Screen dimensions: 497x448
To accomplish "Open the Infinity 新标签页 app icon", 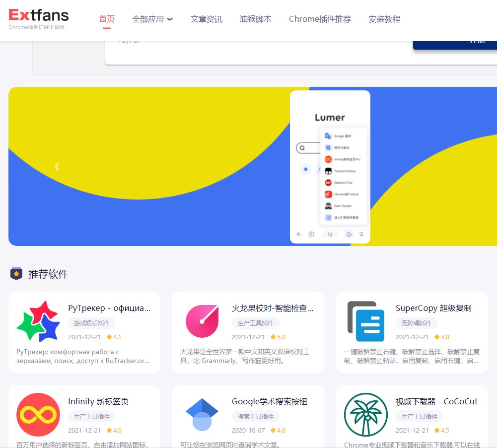I will (38, 415).
